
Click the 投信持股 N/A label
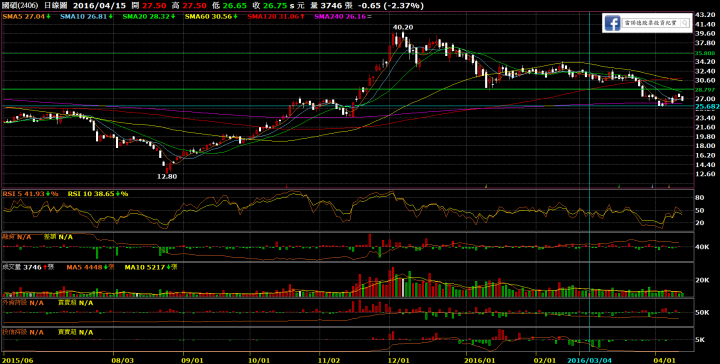click(x=24, y=332)
